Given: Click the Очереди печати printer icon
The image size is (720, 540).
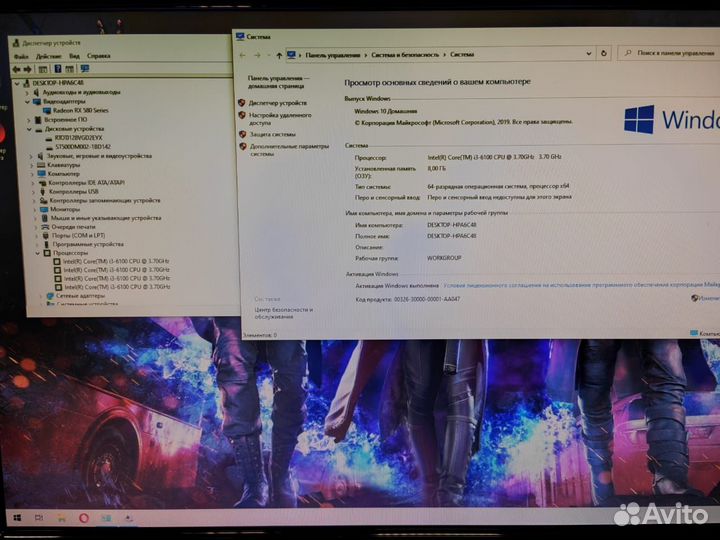Looking at the screenshot, I should click(x=45, y=227).
